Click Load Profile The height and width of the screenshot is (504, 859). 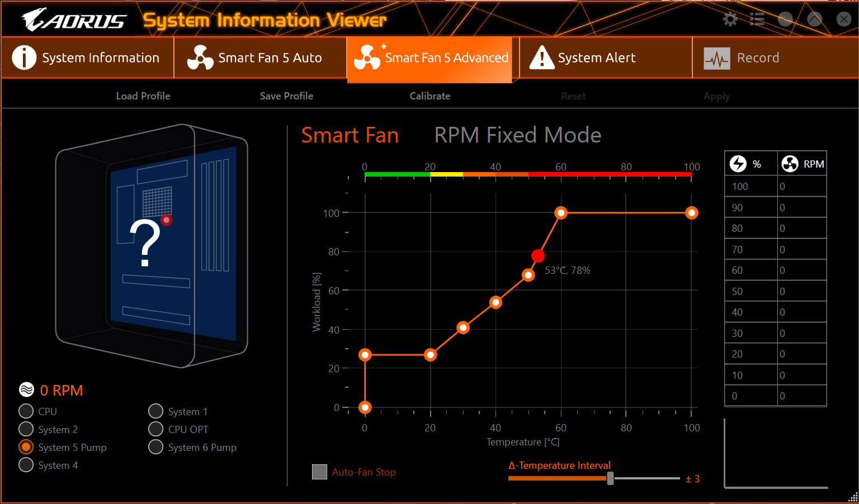(143, 96)
